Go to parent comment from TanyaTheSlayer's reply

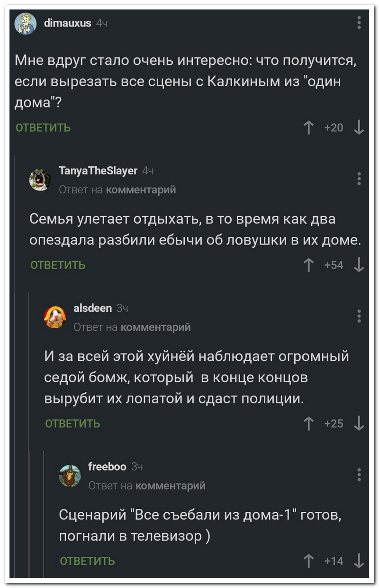click(x=141, y=190)
